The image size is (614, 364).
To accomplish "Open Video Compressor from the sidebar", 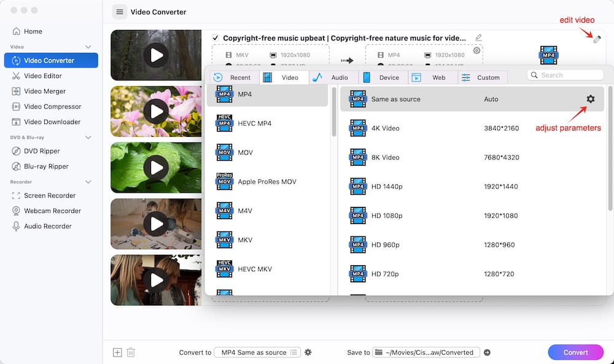I will click(x=46, y=106).
